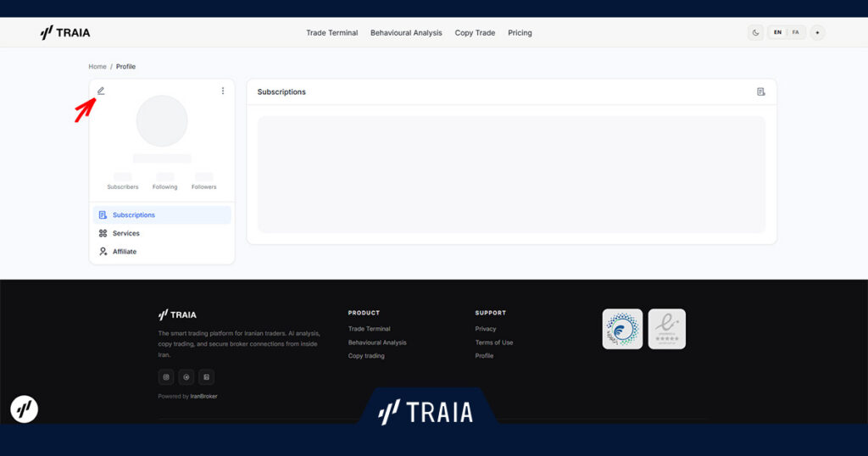Open Behavioural Analysis from the top navigation
Viewport: 868px width, 456px height.
[x=406, y=33]
